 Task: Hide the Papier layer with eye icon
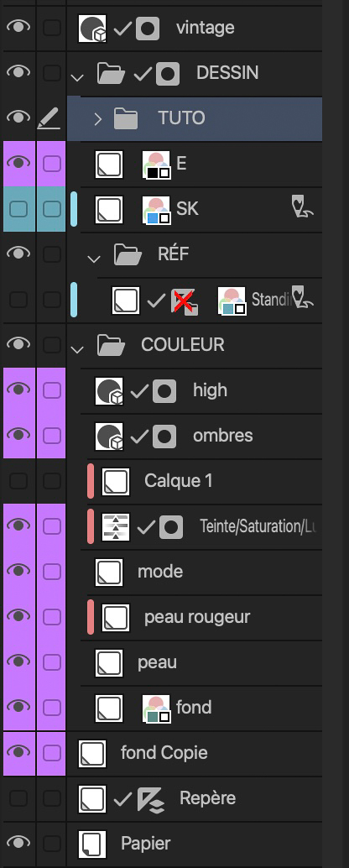(18, 844)
